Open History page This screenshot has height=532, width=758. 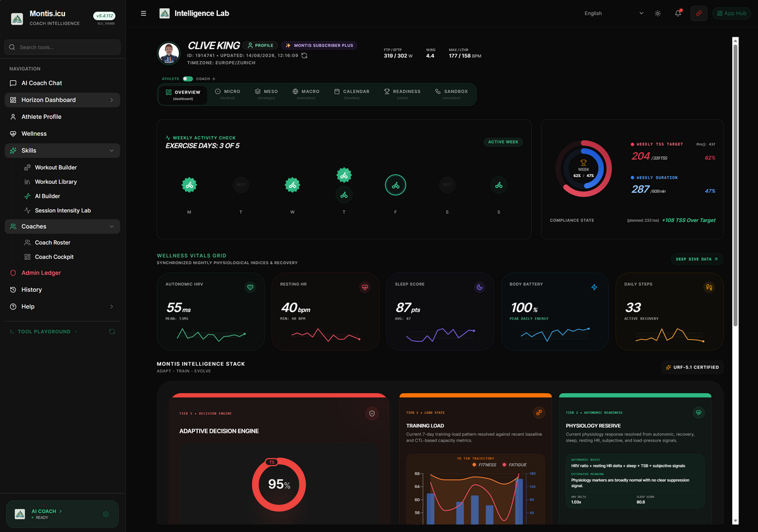click(32, 290)
